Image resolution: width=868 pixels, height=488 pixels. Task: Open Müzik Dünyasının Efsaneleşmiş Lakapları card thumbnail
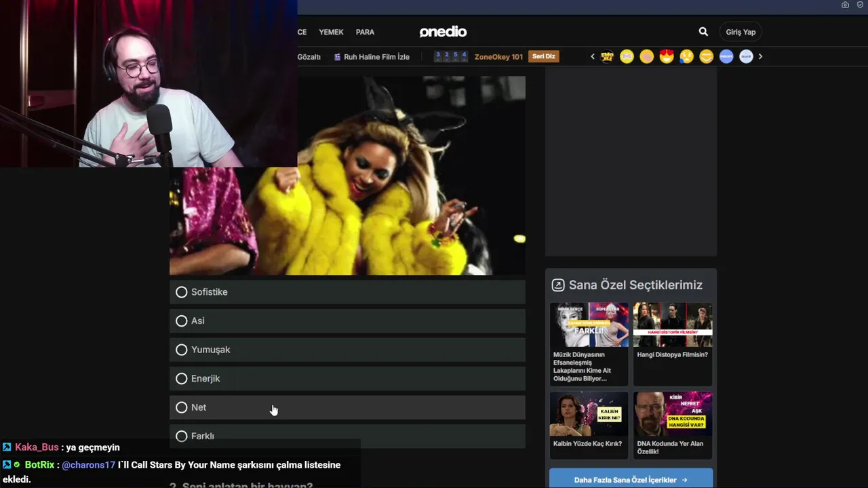coord(589,325)
